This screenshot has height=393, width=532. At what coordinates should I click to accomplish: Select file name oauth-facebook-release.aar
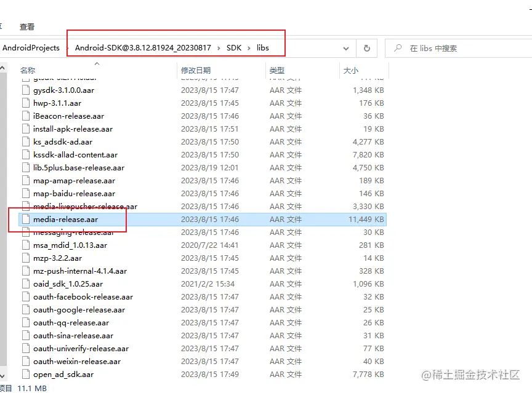click(83, 297)
